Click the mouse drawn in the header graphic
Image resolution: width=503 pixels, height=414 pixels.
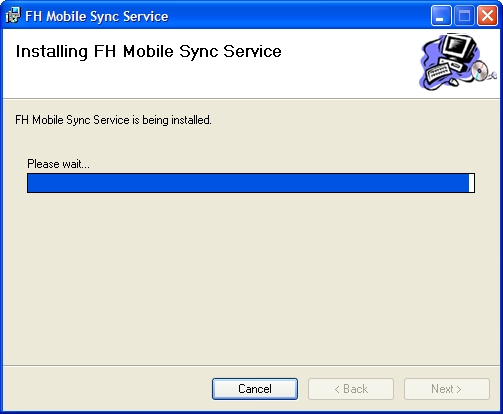[x=454, y=81]
